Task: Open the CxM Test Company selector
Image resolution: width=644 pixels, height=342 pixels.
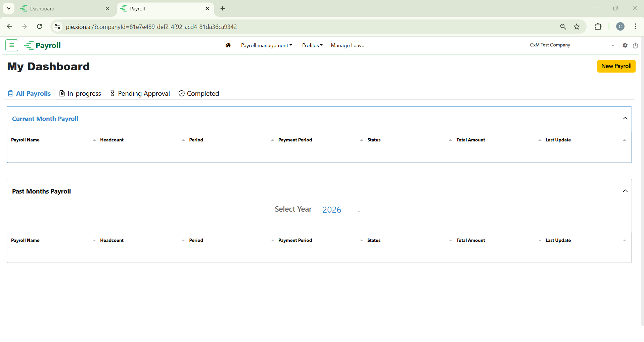Action: coord(571,45)
